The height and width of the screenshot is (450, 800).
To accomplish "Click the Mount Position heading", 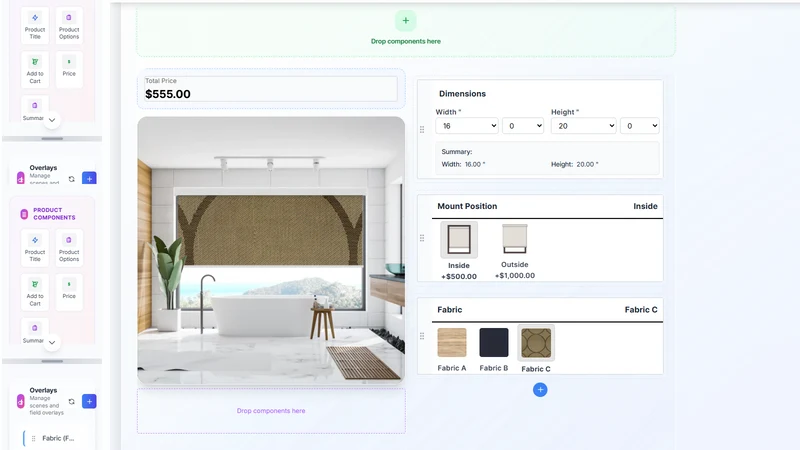I will (467, 206).
